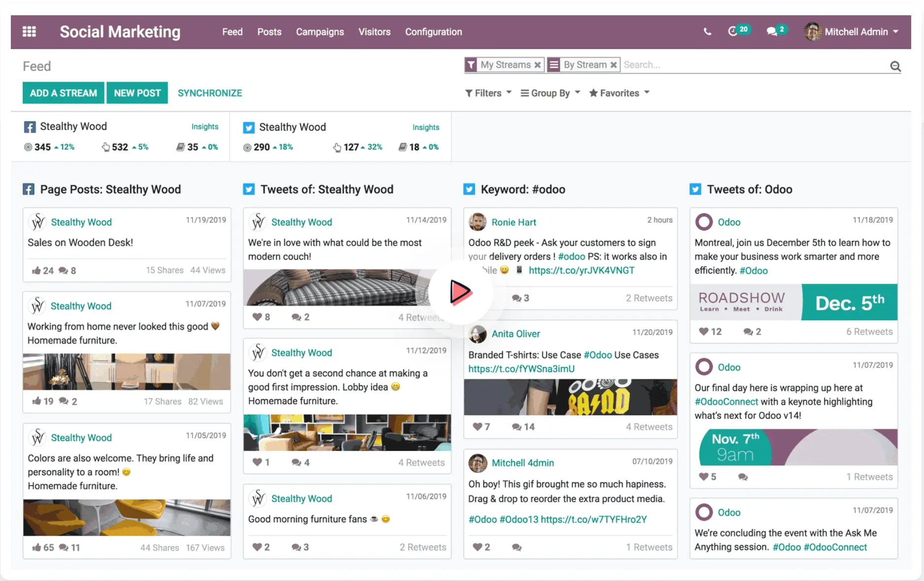The height and width of the screenshot is (581, 924).
Task: Click Twitter icon beside Tweets of: Odoo heading
Action: tap(695, 189)
